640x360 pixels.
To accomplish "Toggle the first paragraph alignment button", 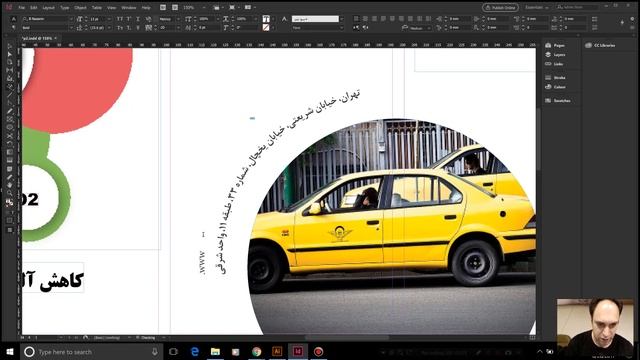I will [x=356, y=19].
